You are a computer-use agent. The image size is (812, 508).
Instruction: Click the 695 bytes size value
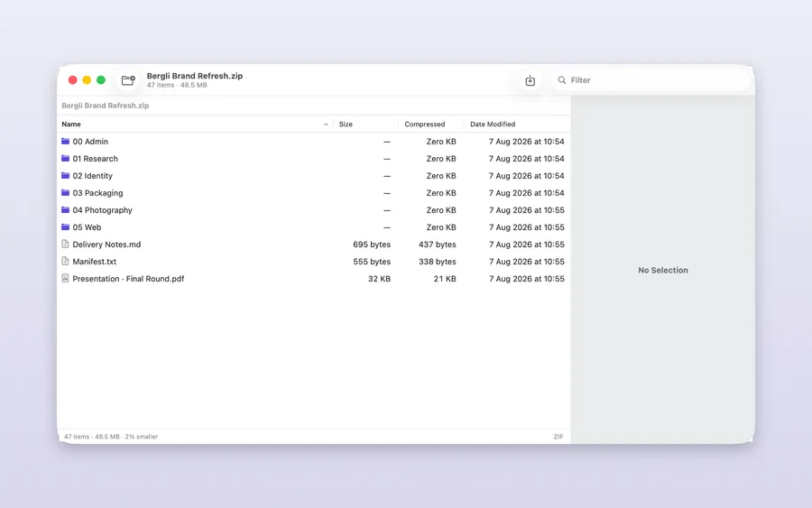tap(372, 245)
